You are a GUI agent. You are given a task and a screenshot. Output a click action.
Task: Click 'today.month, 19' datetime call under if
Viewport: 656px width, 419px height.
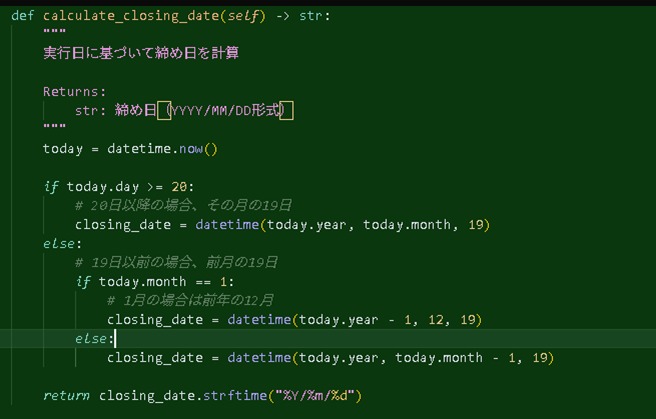click(x=423, y=225)
